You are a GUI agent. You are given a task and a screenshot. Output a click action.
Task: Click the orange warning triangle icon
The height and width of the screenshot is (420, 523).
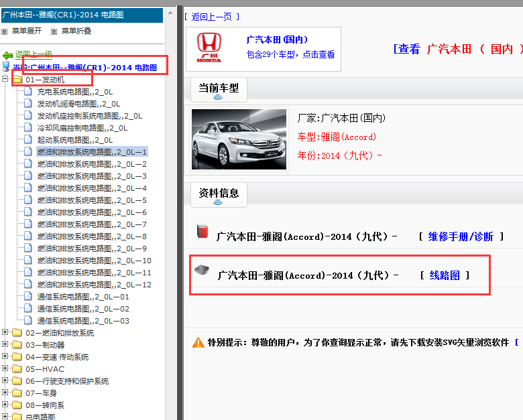click(198, 342)
